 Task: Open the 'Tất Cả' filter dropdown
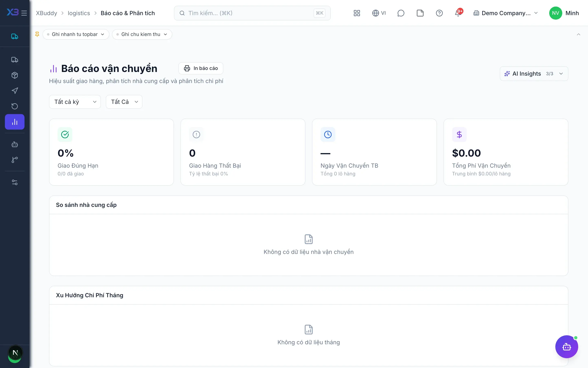[124, 102]
